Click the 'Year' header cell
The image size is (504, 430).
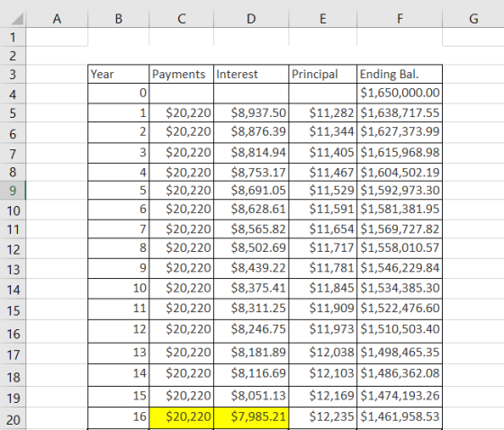tap(119, 75)
